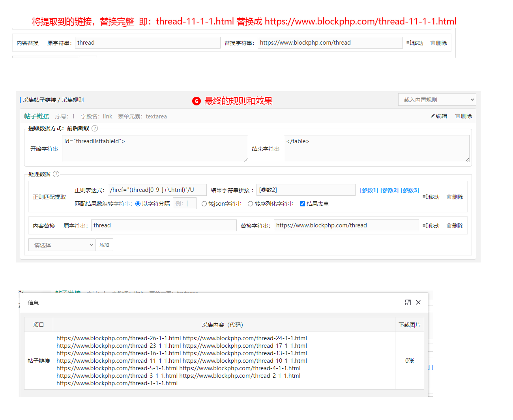Open 载入内置规则 dropdown
Viewport: 513px width, 420px height.
437,100
